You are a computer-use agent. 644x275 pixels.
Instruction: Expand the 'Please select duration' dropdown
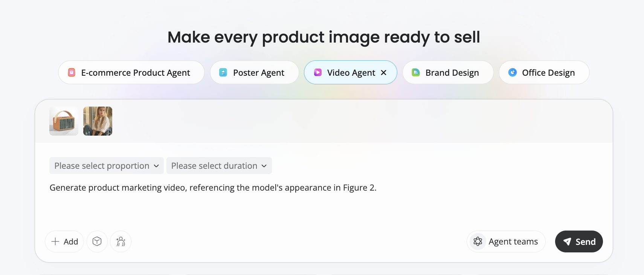pos(219,166)
